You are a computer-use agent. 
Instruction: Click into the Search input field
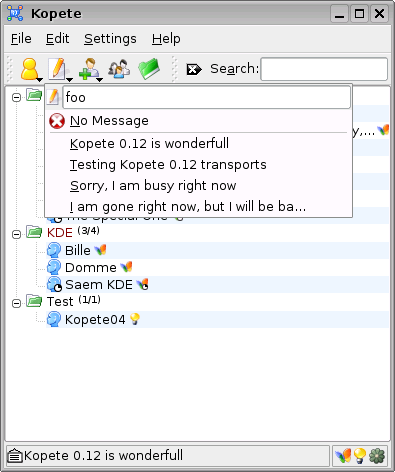tap(324, 69)
